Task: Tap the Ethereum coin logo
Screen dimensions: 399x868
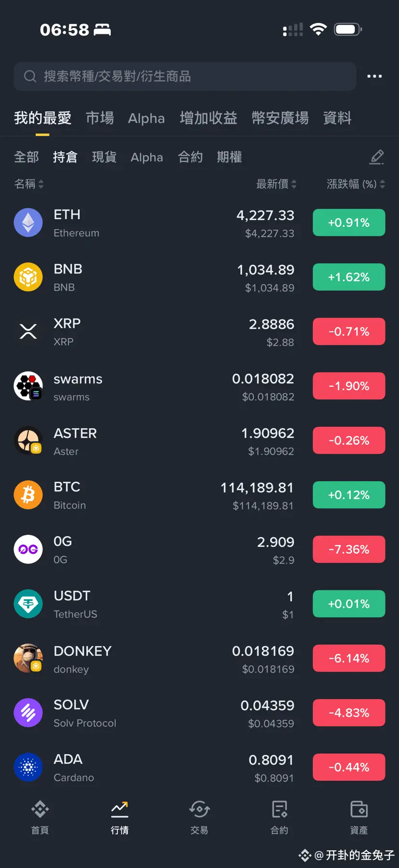Action: [x=28, y=223]
